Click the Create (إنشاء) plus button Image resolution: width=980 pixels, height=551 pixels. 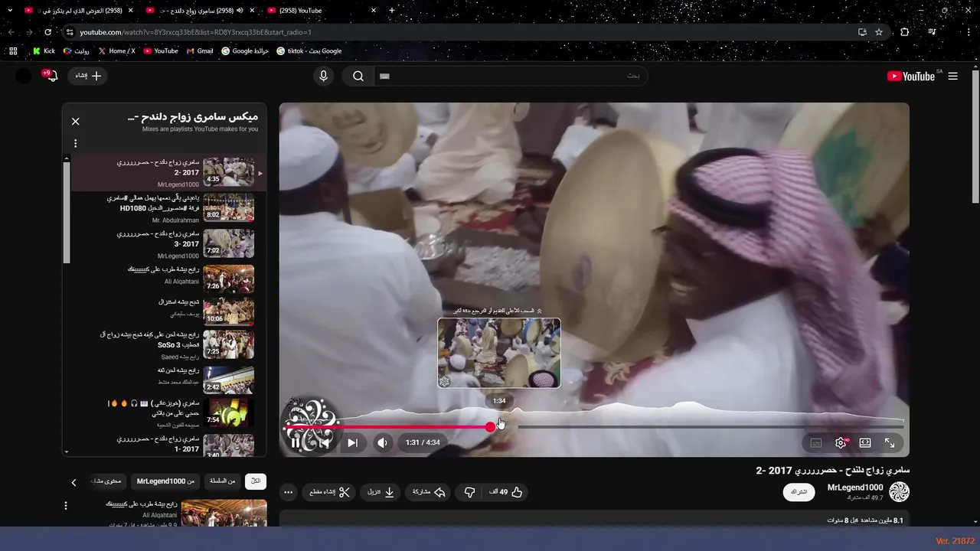pos(88,76)
